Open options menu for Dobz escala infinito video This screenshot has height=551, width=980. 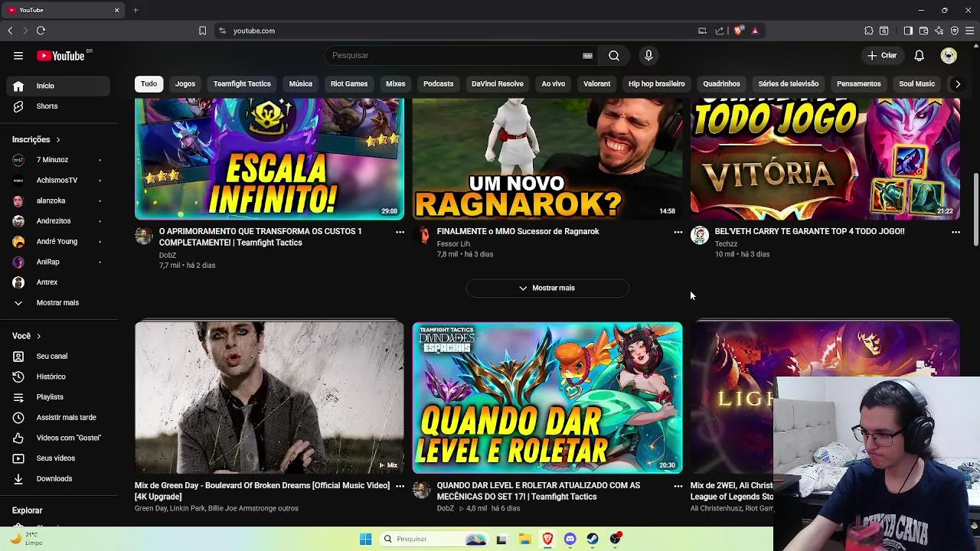(x=400, y=232)
